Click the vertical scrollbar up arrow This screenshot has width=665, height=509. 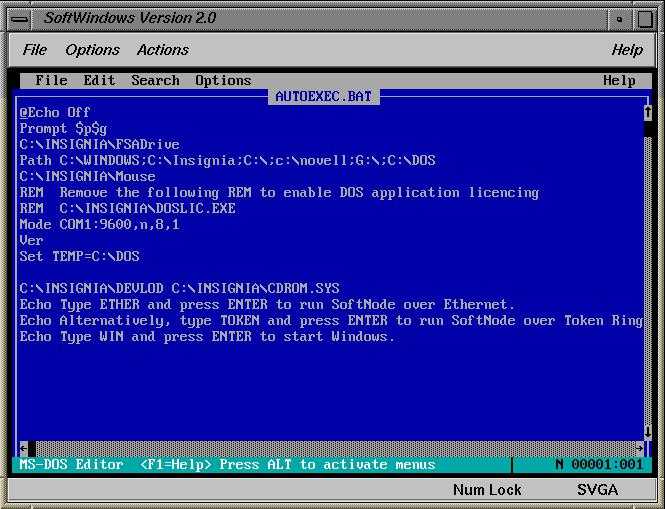click(x=648, y=112)
